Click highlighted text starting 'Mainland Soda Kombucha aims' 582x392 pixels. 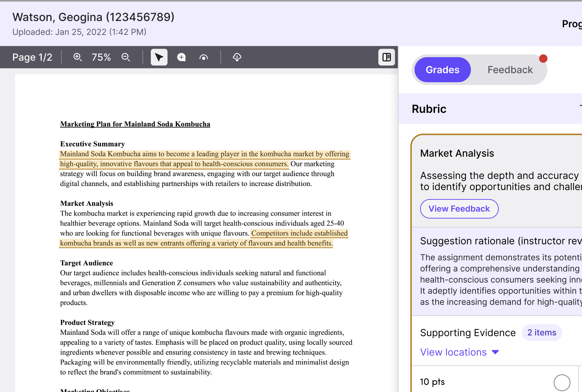(205, 159)
